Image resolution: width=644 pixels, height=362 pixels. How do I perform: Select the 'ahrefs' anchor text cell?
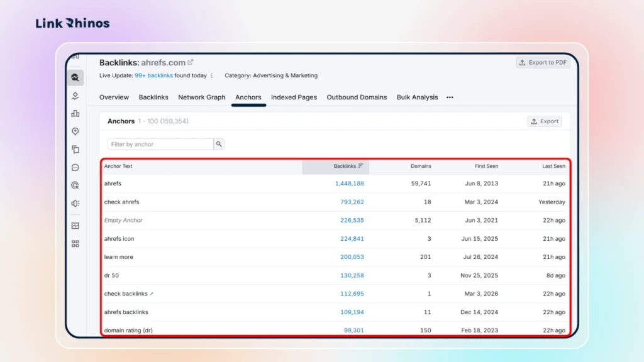click(113, 184)
